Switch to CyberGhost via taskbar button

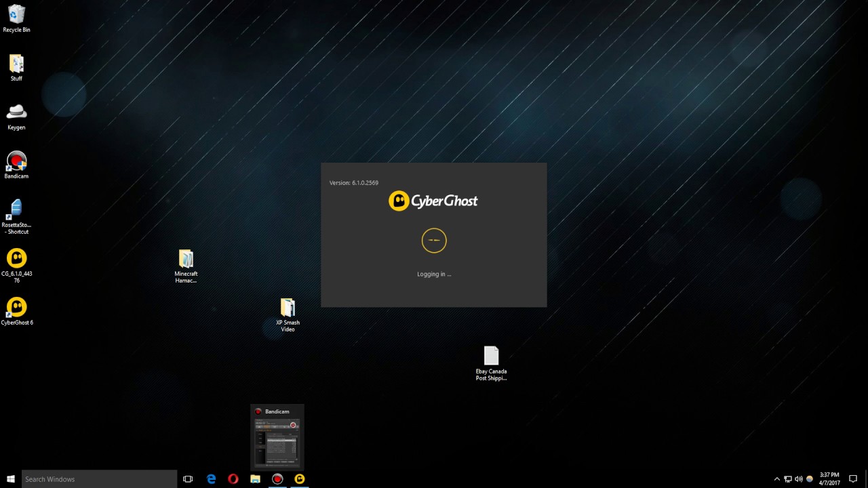tap(299, 479)
